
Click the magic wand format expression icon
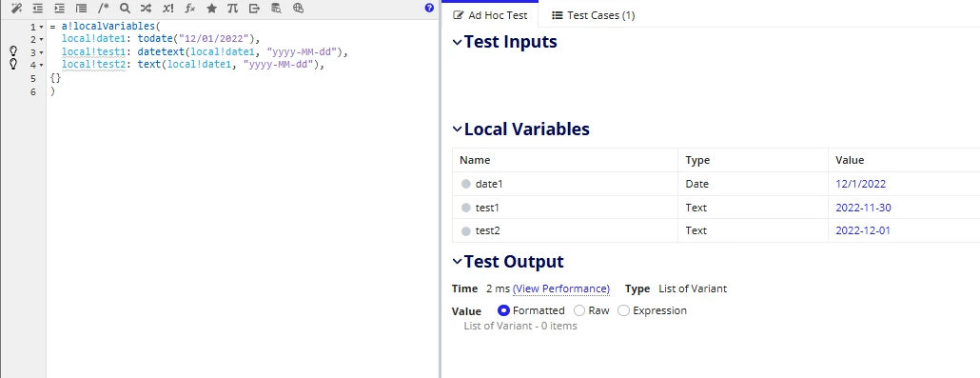pos(17,9)
